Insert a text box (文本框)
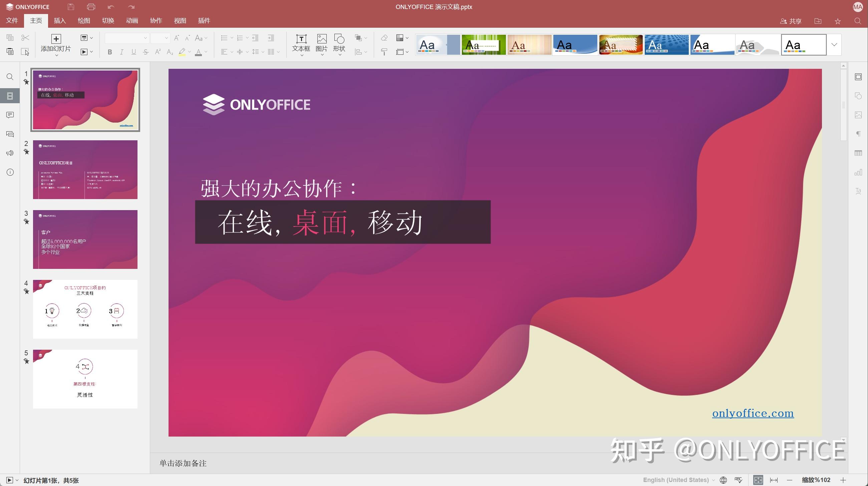This screenshot has height=486, width=868. (301, 44)
